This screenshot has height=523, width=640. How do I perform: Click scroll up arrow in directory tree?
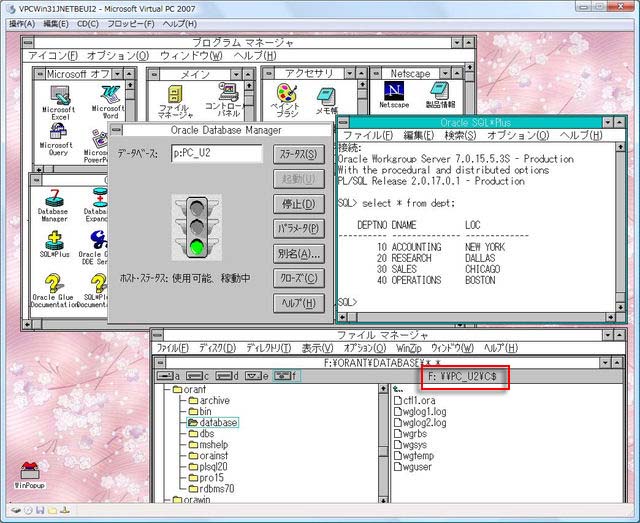(x=383, y=389)
